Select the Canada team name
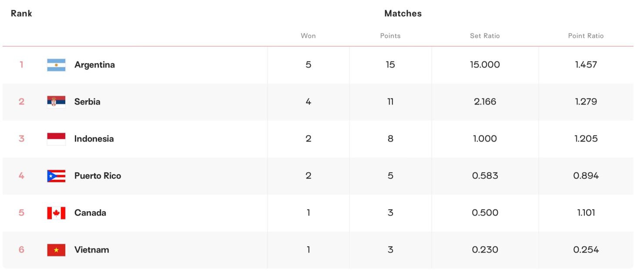The width and height of the screenshot is (644, 276). 90,213
